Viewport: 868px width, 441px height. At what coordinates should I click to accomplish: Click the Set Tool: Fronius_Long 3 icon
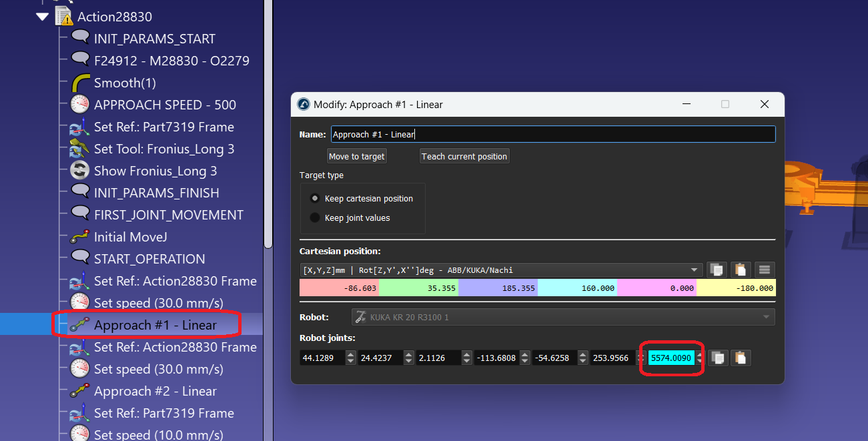click(80, 149)
